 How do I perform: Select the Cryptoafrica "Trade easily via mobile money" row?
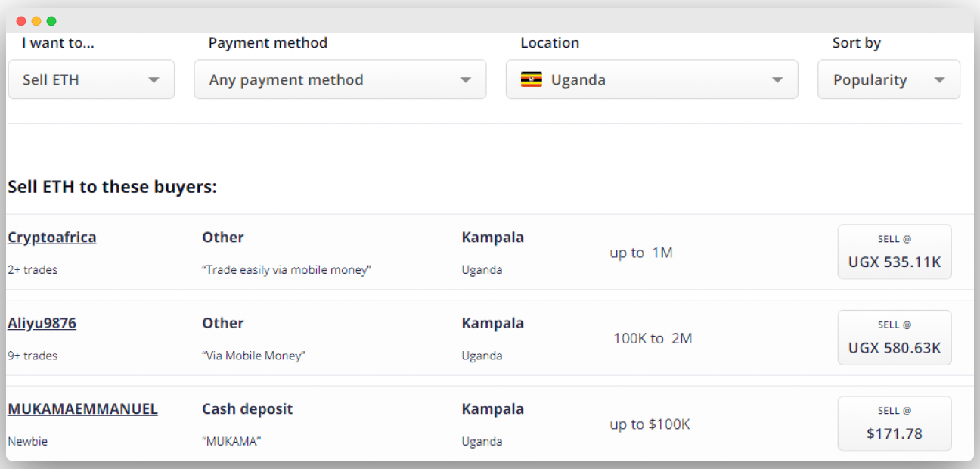pos(287,270)
